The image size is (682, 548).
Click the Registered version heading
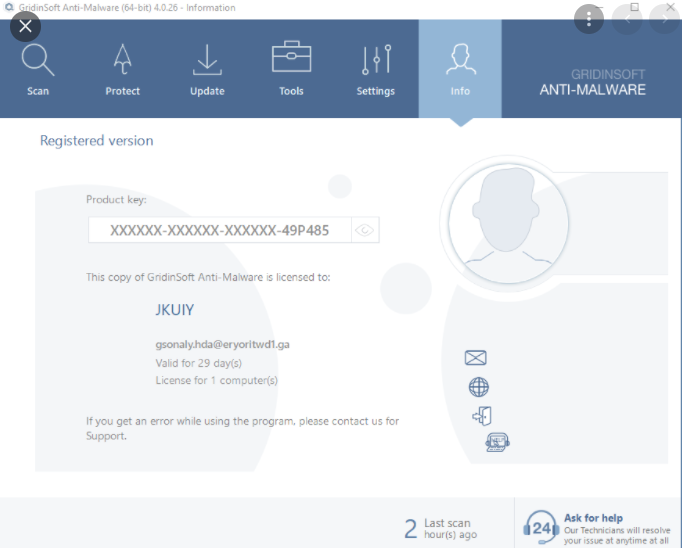[x=97, y=141]
